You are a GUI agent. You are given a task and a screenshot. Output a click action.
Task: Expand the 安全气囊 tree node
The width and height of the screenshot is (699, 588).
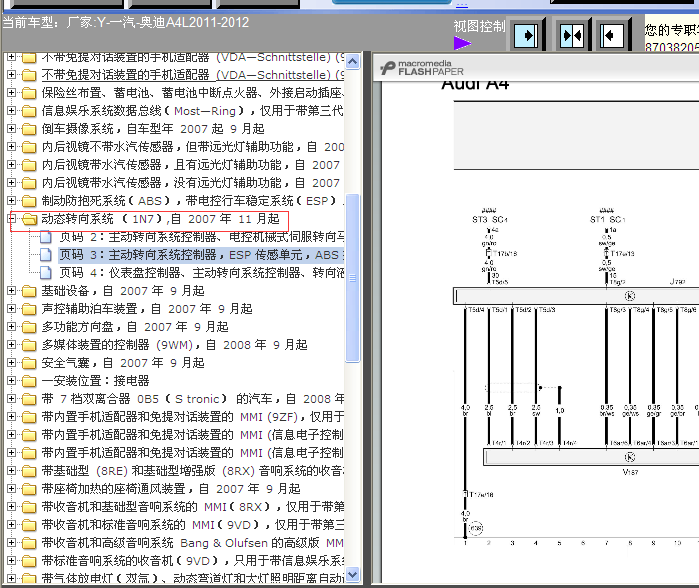pos(12,362)
